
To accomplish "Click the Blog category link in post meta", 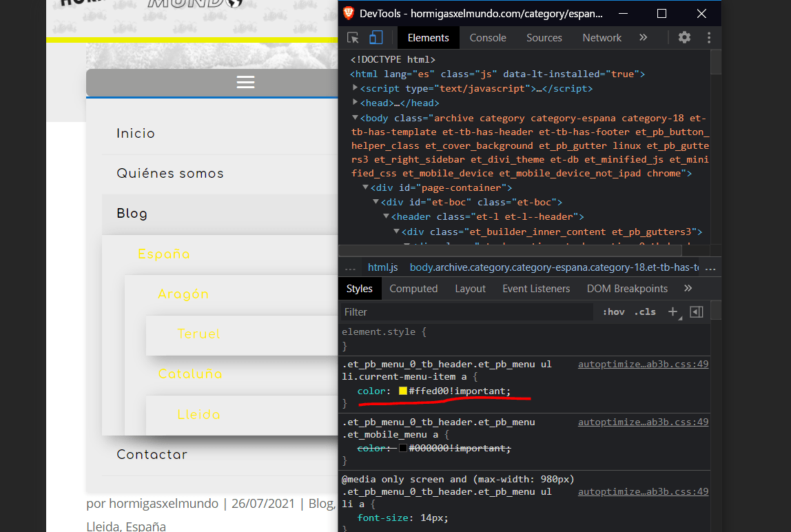I will click(320, 503).
